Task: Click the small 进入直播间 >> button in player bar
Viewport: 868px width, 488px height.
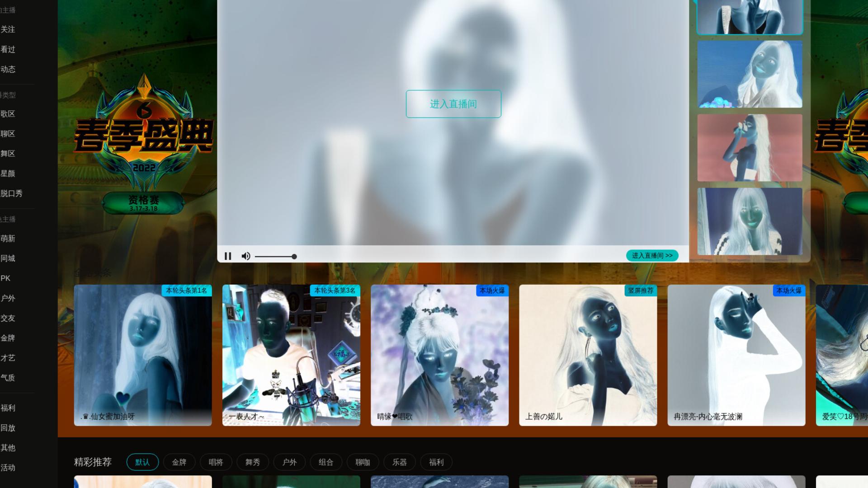Action: tap(652, 256)
